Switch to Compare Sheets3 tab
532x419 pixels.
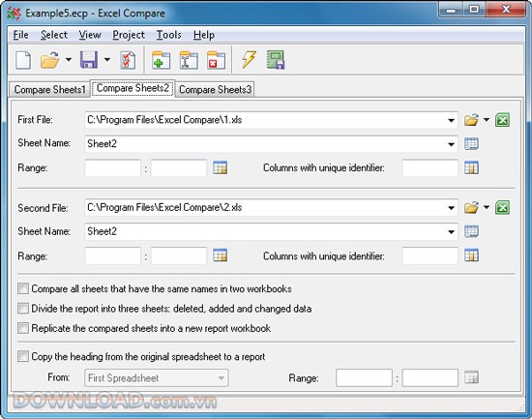[x=215, y=90]
